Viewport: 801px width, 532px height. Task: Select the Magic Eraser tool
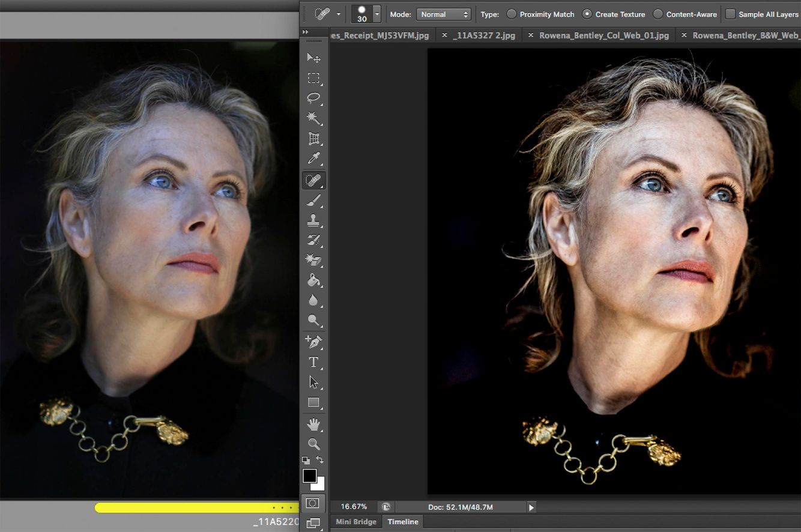[313, 261]
